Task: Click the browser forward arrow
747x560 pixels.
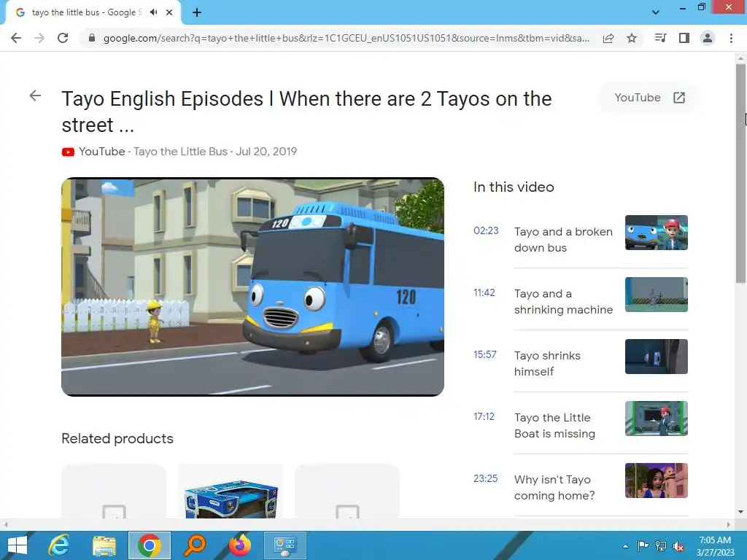Action: point(39,38)
